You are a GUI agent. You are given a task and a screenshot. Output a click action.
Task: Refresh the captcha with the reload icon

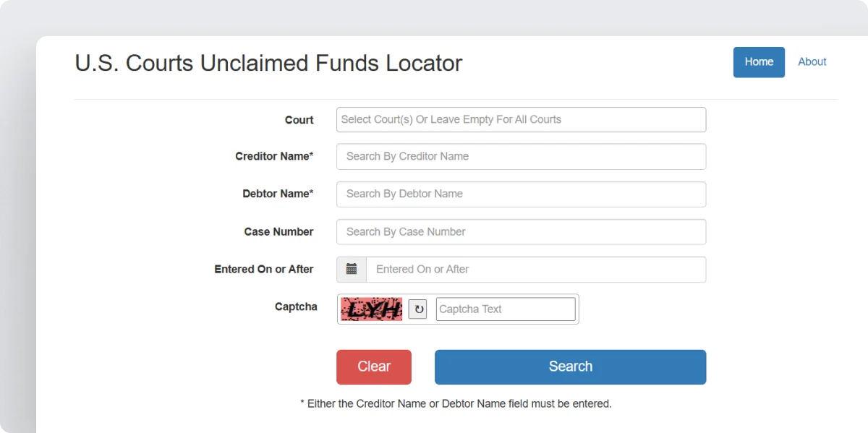(417, 309)
